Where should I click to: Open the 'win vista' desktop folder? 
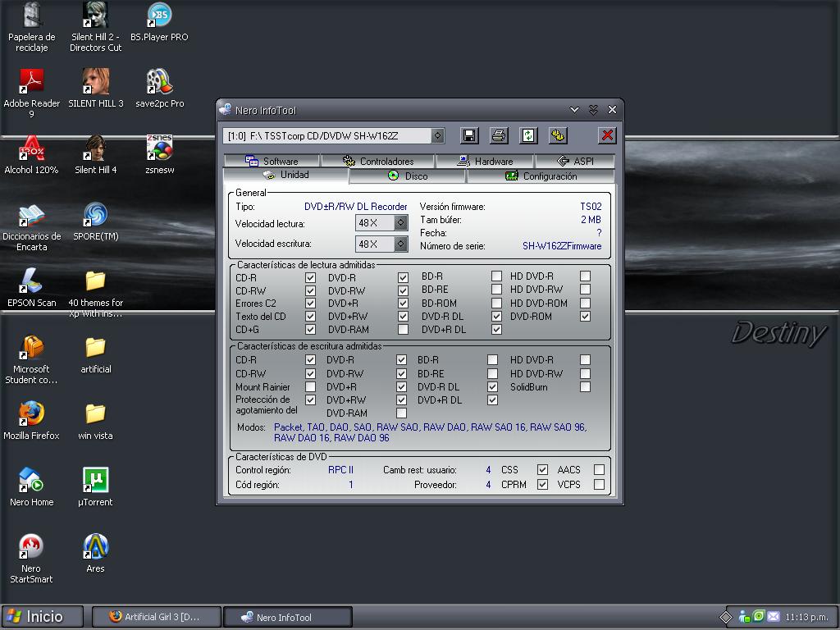[95, 421]
